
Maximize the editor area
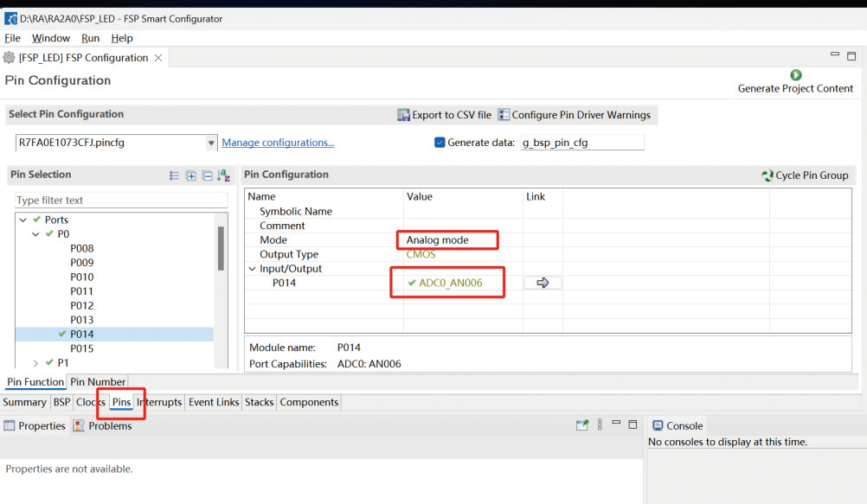coord(851,56)
